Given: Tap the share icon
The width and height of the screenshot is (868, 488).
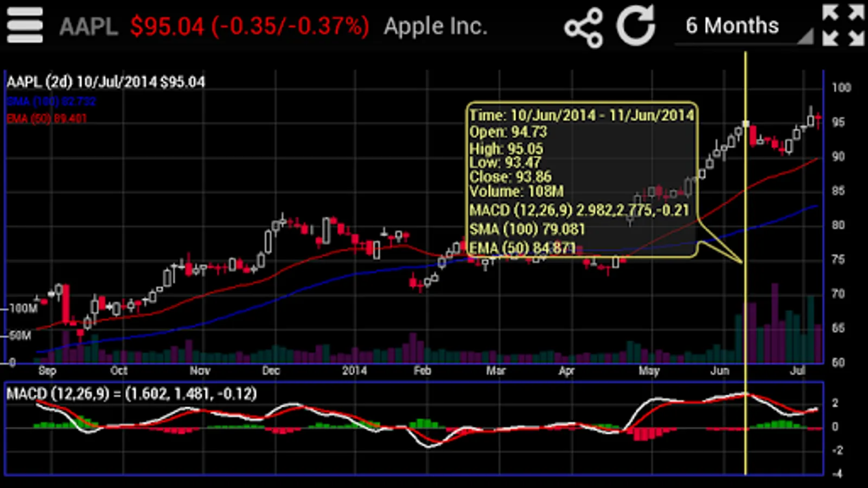Looking at the screenshot, I should click(584, 27).
